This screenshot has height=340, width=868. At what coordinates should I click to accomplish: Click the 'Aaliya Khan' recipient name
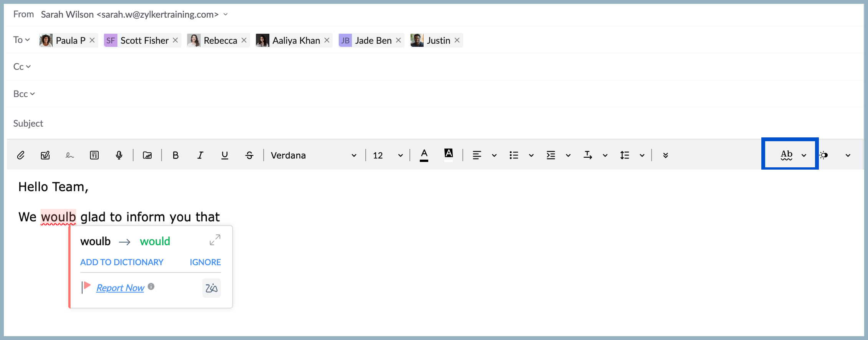click(x=296, y=40)
